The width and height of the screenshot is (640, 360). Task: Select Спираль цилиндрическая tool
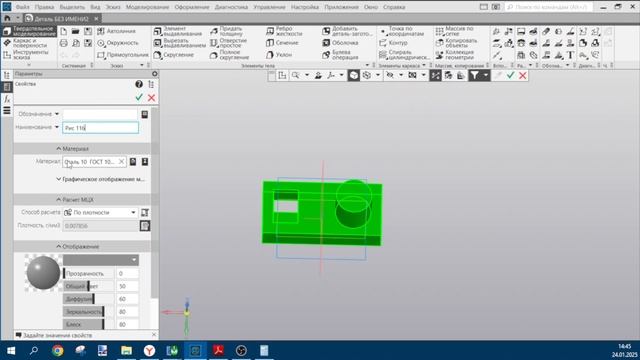404,55
